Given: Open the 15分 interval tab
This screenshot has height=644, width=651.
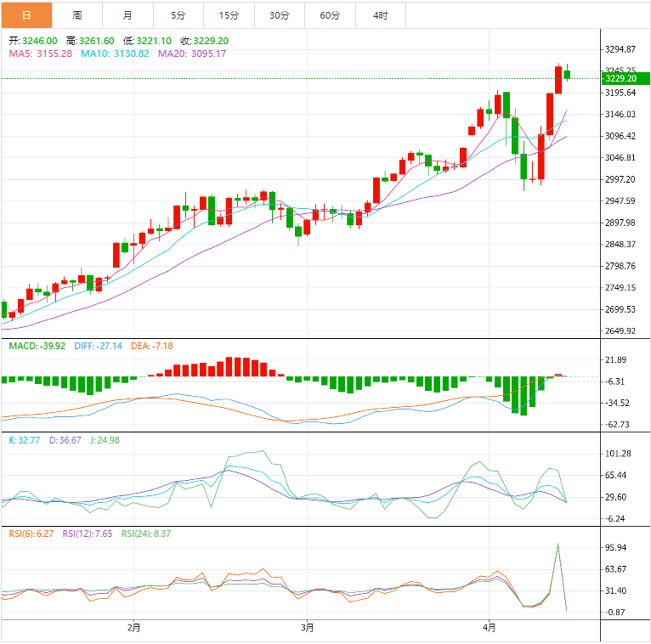Looking at the screenshot, I should pos(229,15).
